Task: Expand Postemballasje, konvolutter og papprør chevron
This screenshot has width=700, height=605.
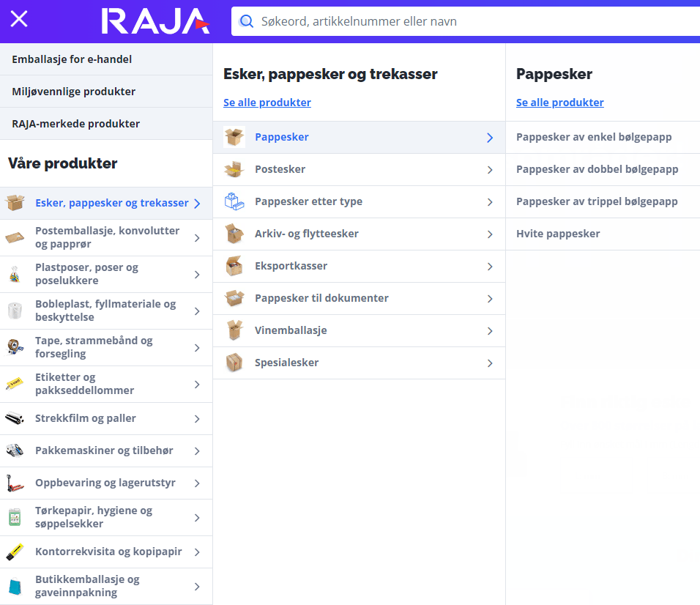Action: pyautogui.click(x=197, y=238)
